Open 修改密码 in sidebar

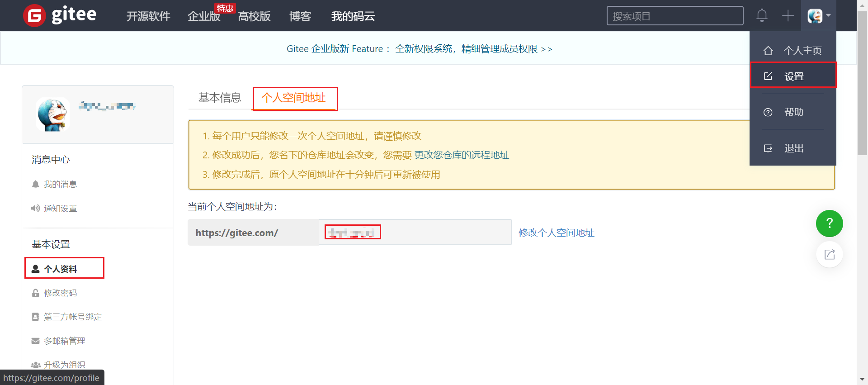[x=60, y=293]
